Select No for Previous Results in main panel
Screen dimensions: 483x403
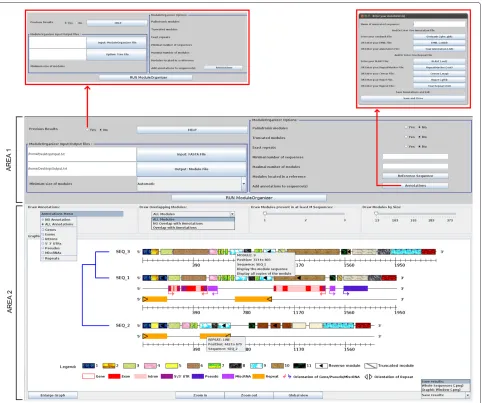click(100, 130)
